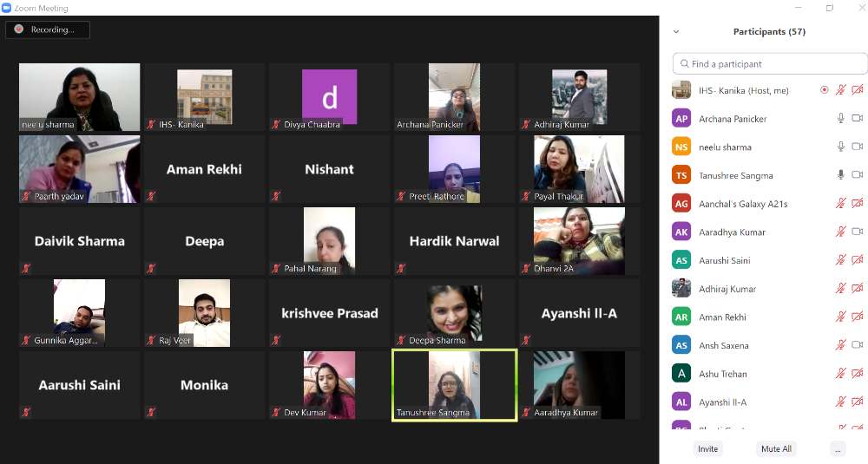The height and width of the screenshot is (464, 868).
Task: Click the Zoom Meeting app icon in title bar
Action: point(6,8)
